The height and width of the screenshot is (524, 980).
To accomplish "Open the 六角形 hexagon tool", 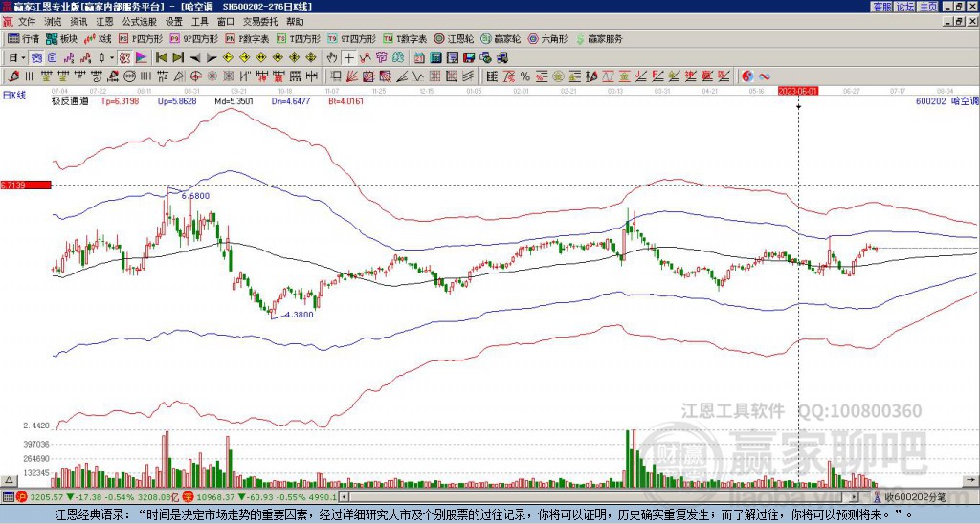I will pyautogui.click(x=548, y=38).
